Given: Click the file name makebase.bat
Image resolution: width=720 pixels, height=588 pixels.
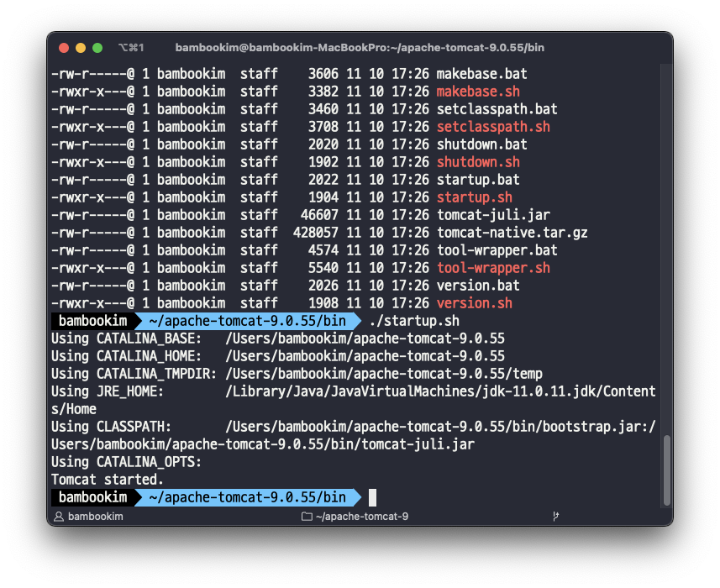Looking at the screenshot, I should point(481,74).
